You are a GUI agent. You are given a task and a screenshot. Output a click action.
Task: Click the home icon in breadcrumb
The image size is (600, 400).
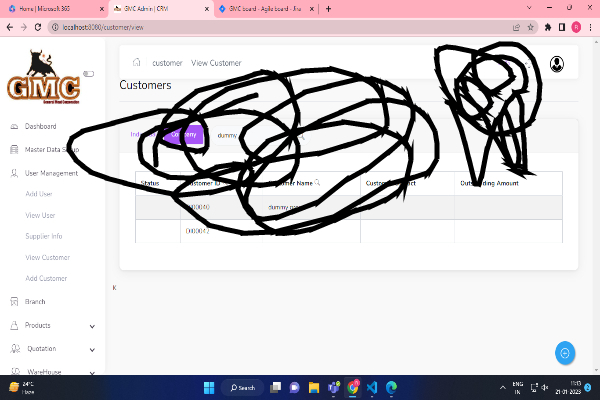137,63
